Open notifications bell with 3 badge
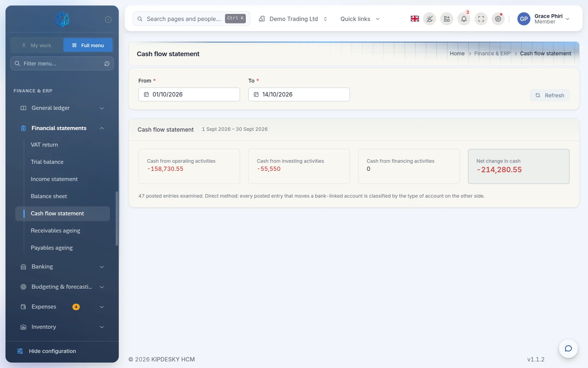The width and height of the screenshot is (588, 368). click(x=464, y=19)
